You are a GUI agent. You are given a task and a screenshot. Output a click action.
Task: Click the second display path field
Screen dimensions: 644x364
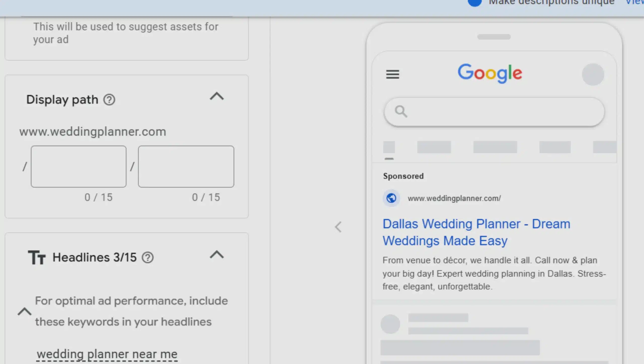click(x=186, y=166)
